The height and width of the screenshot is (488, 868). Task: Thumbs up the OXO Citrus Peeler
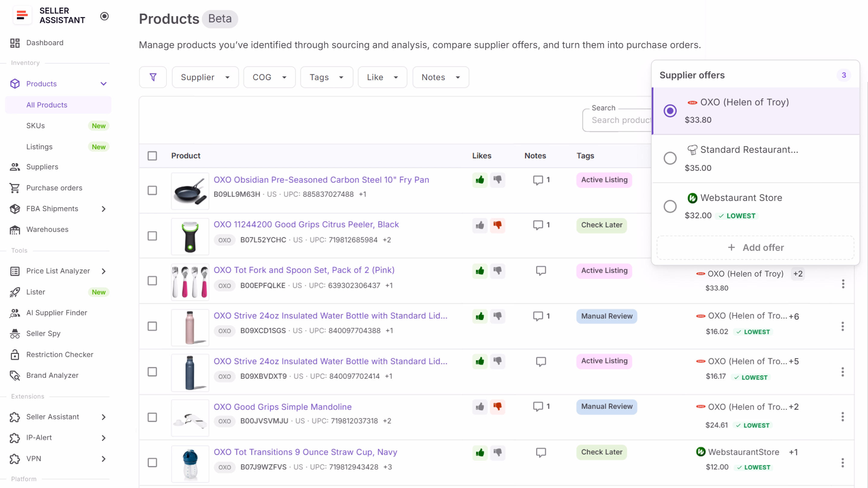point(480,225)
